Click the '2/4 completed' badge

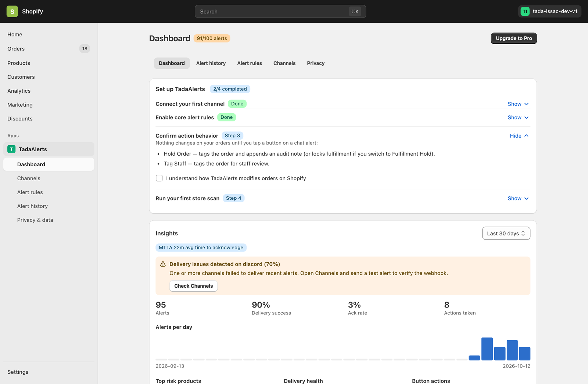click(x=230, y=89)
